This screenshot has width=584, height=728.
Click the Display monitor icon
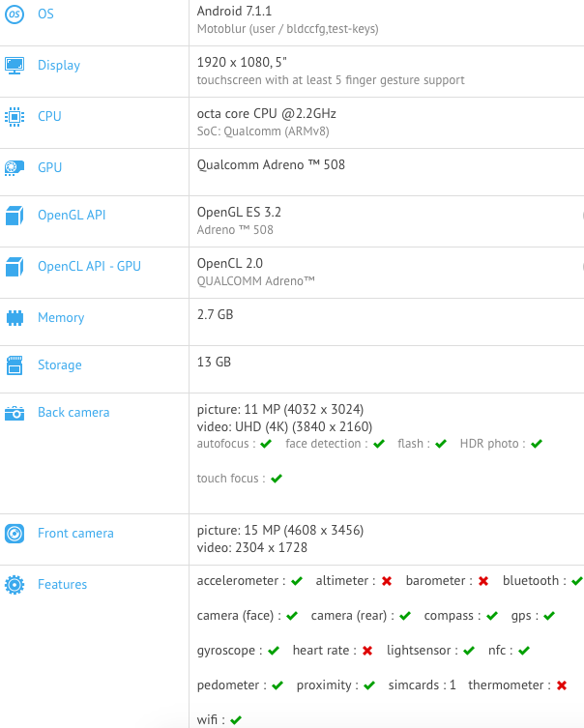click(x=15, y=66)
